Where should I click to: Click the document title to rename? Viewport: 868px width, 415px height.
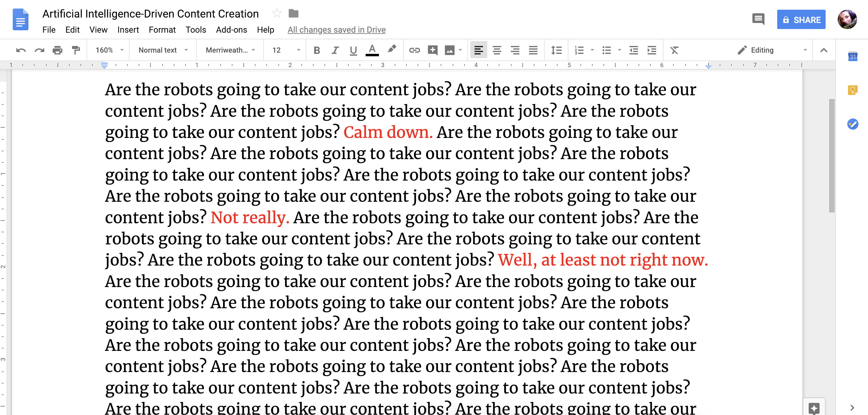151,14
